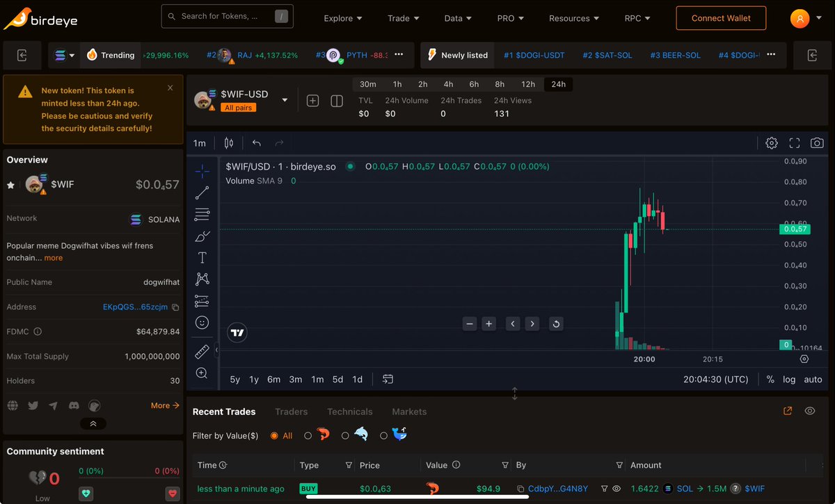
Task: Open the chart patterns tool
Action: tap(202, 279)
